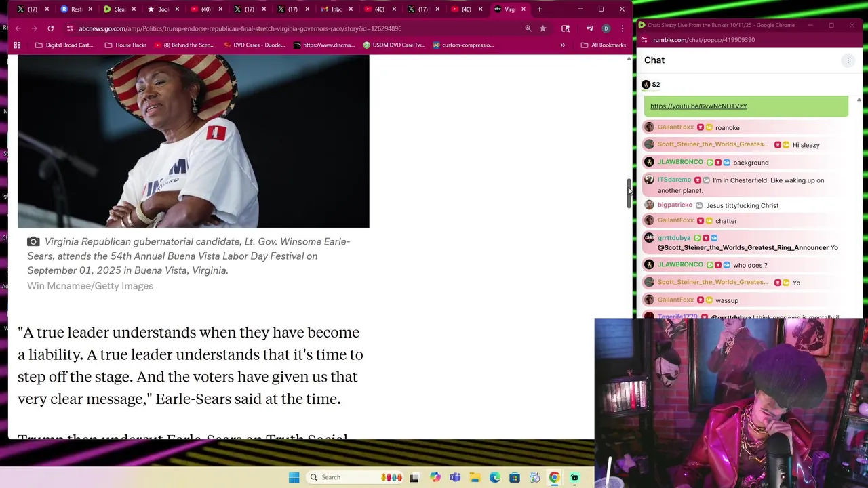Click GallantFoxx username on 'wassup' message
This screenshot has height=488, width=868.
[x=675, y=300]
